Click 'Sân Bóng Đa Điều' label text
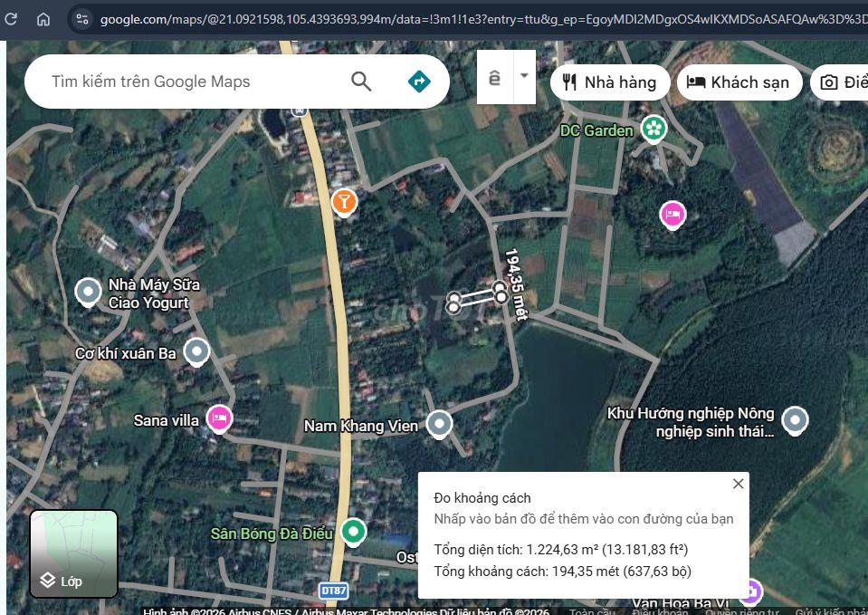Screen dimensions: 868x615 [x=272, y=533]
